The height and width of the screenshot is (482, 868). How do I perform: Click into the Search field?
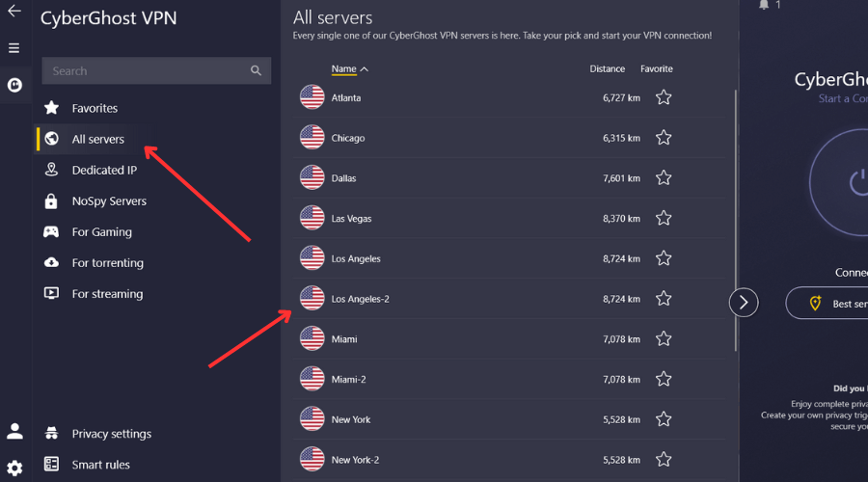(156, 70)
